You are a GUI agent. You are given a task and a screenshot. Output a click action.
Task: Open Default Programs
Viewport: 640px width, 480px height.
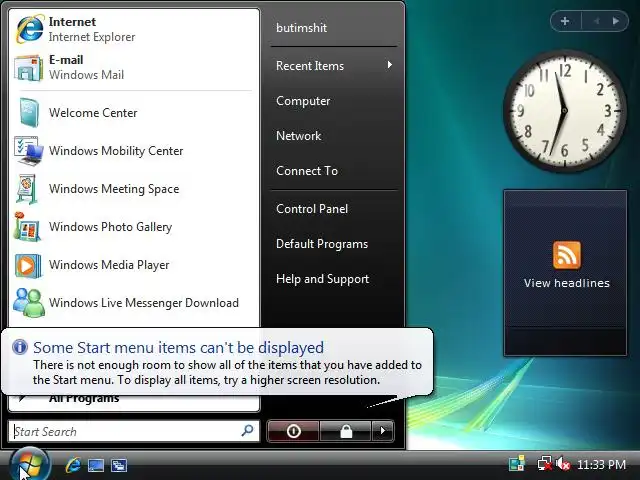tap(322, 244)
